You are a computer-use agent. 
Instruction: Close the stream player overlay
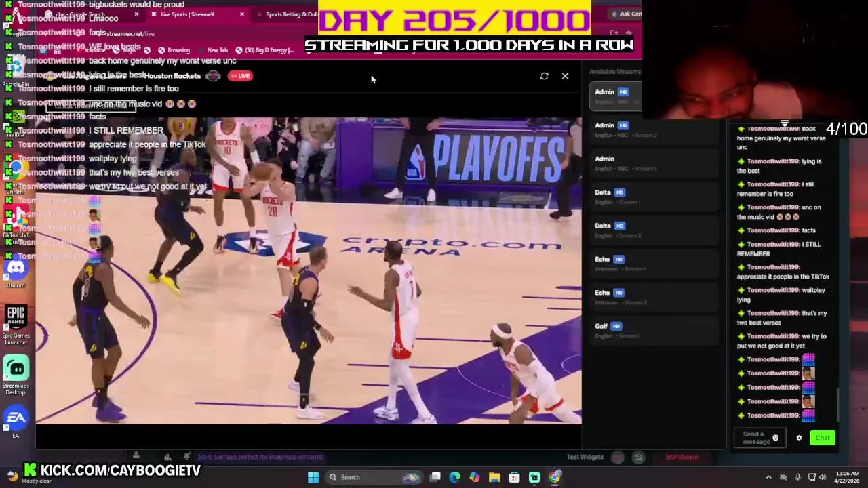pyautogui.click(x=565, y=76)
